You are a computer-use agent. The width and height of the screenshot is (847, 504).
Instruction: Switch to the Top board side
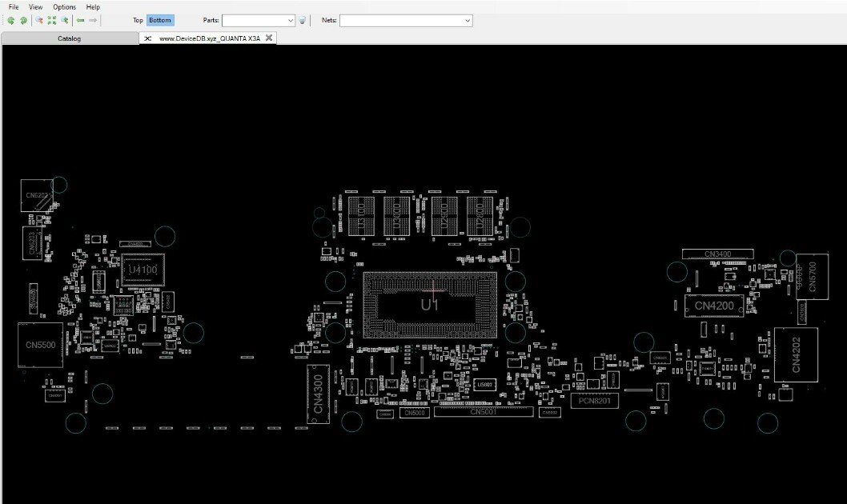pyautogui.click(x=138, y=20)
